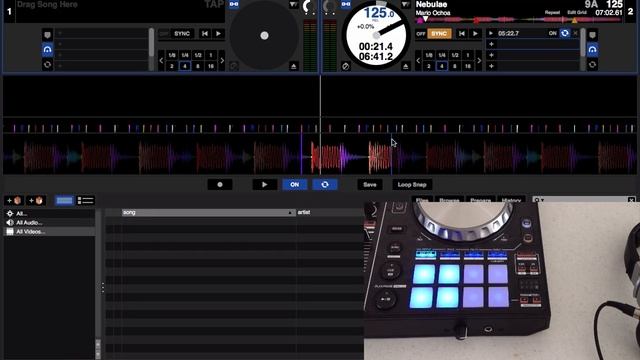Sort by song column header
This screenshot has height=360, width=640.
pyautogui.click(x=208, y=212)
